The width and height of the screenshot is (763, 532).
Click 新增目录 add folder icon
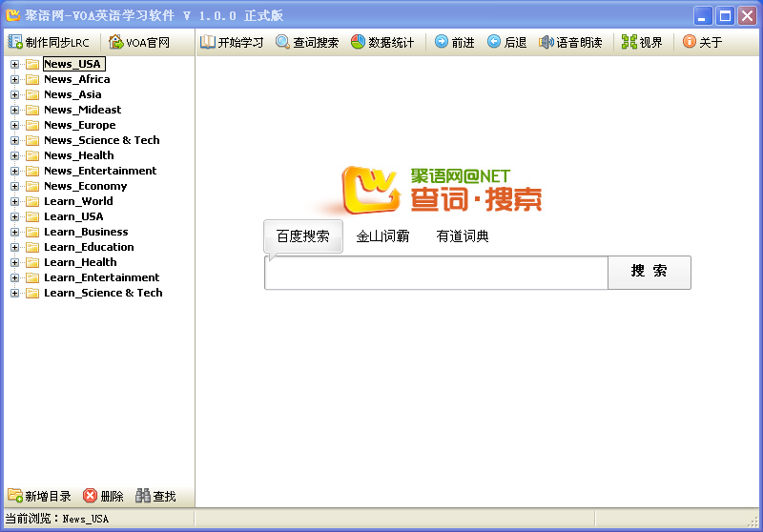click(x=15, y=496)
